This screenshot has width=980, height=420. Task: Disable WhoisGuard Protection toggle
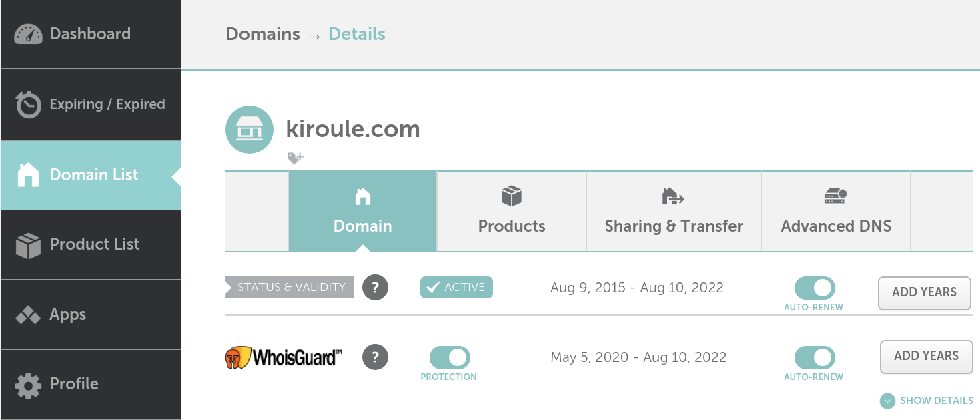pos(450,357)
